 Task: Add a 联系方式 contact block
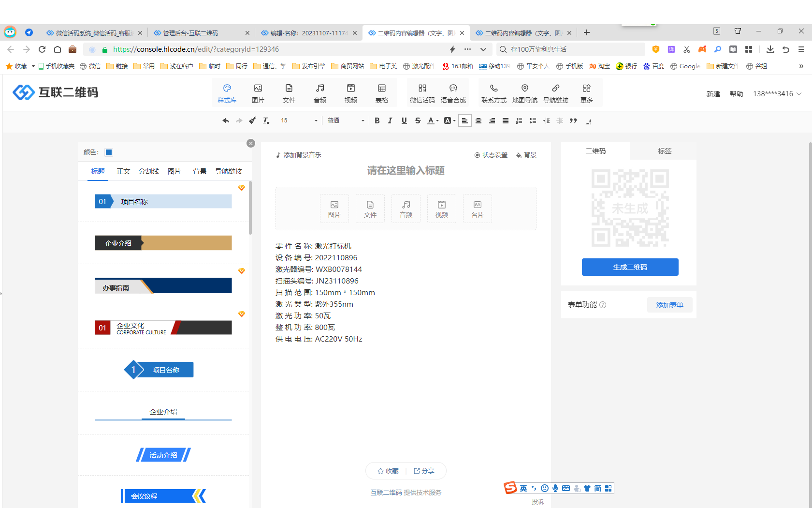click(x=493, y=93)
